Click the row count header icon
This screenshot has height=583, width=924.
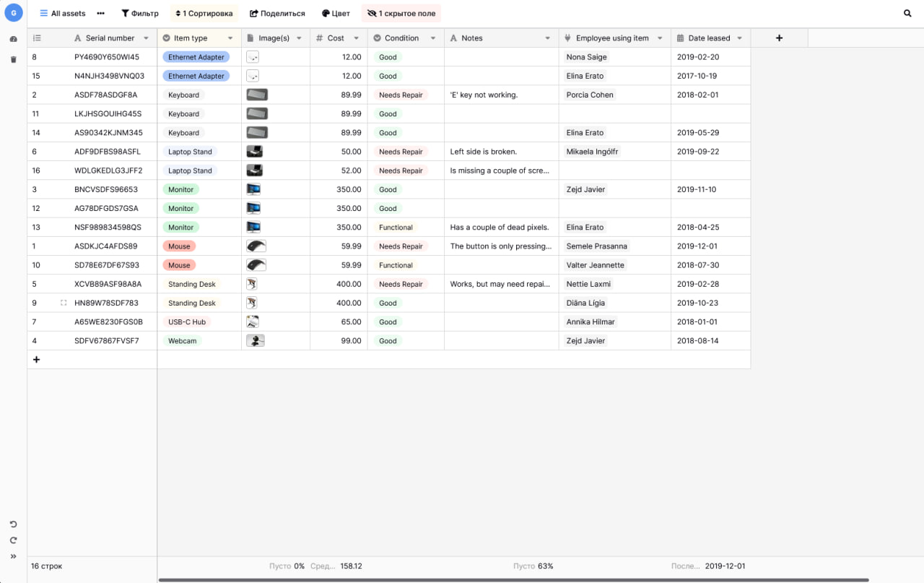point(37,38)
